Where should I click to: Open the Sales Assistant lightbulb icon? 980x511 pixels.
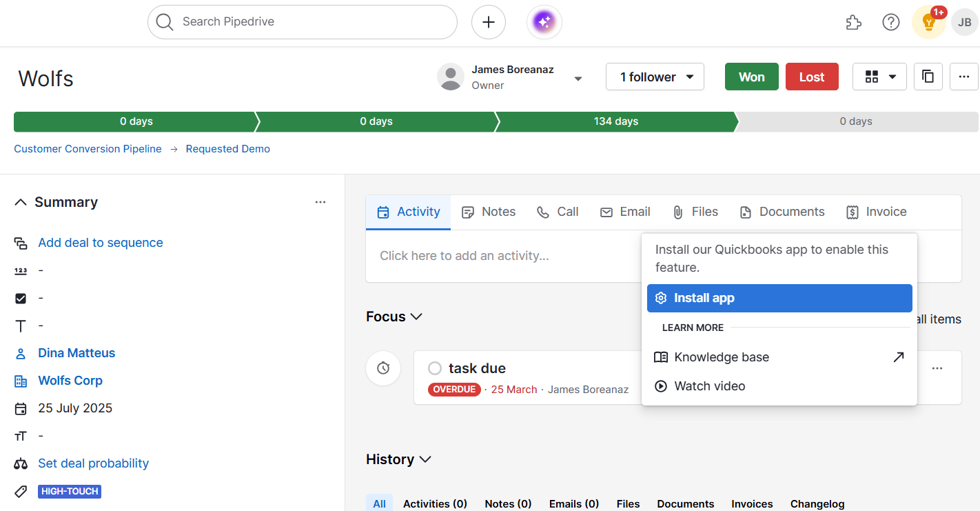[928, 22]
